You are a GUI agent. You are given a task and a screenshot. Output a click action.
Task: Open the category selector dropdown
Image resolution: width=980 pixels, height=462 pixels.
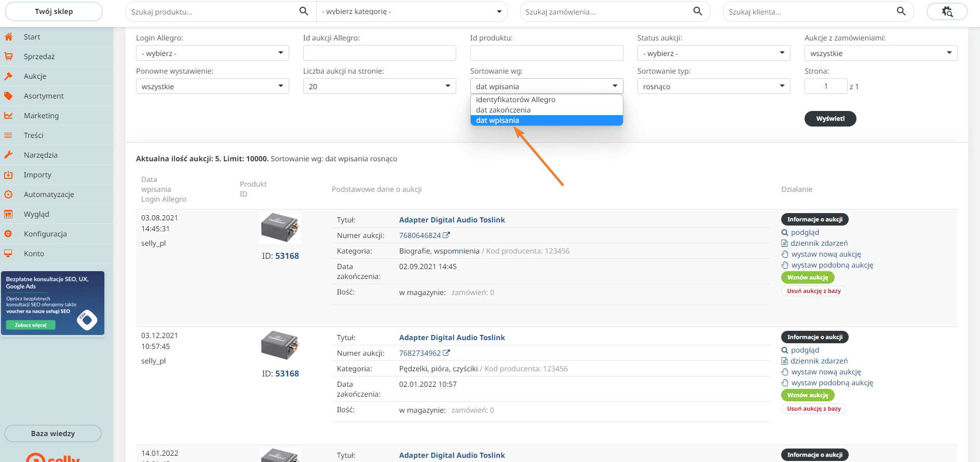pos(412,11)
